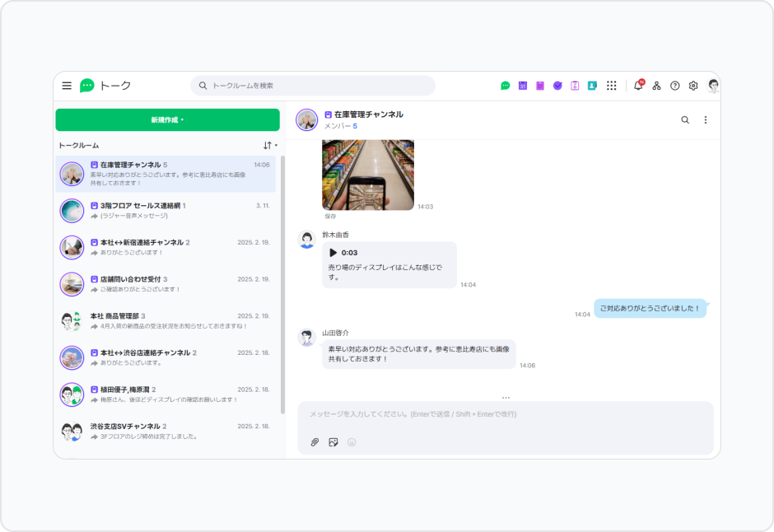This screenshot has height=532, width=774.
Task: Open the teal address book icon
Action: click(592, 86)
